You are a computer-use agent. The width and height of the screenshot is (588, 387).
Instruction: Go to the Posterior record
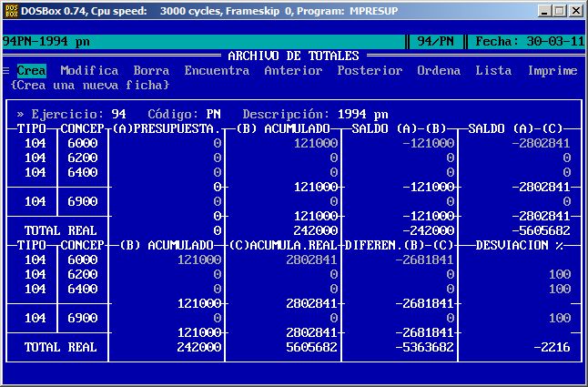point(370,70)
